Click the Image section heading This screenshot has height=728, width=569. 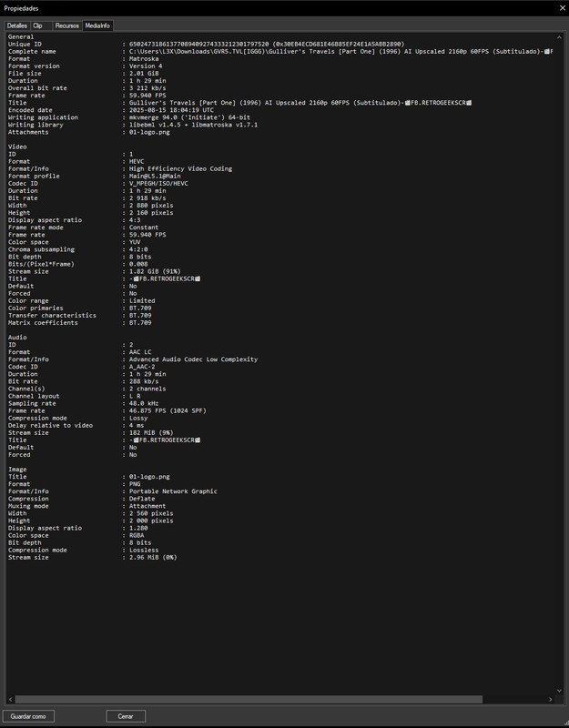(x=17, y=470)
